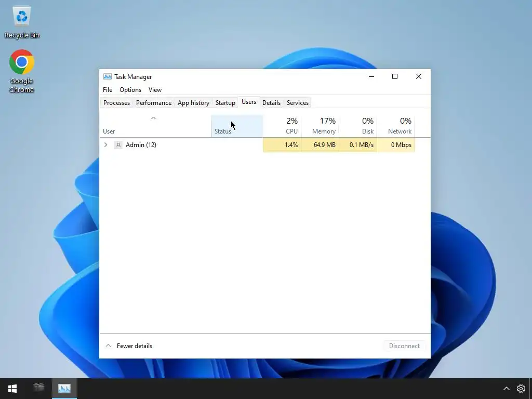Switch to the Processes tab
532x399 pixels.
[116, 103]
